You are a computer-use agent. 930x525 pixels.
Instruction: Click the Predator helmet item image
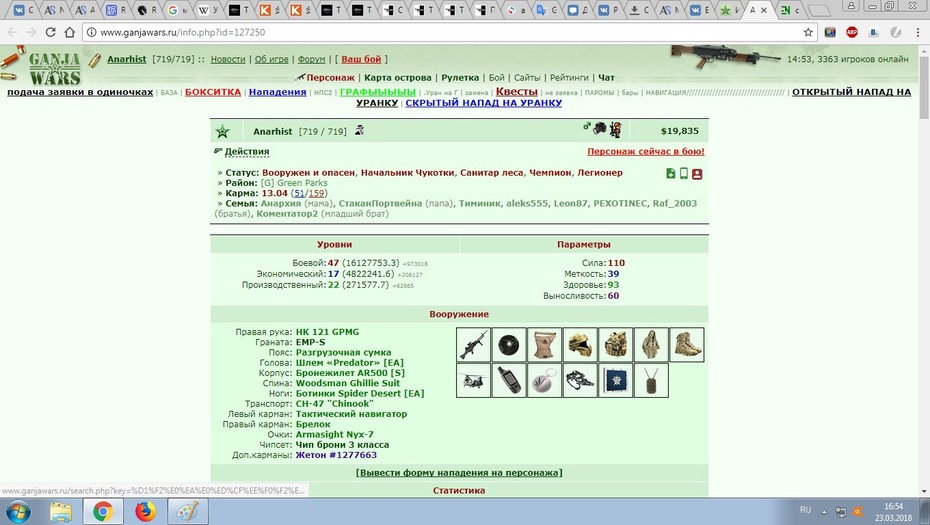(x=580, y=344)
